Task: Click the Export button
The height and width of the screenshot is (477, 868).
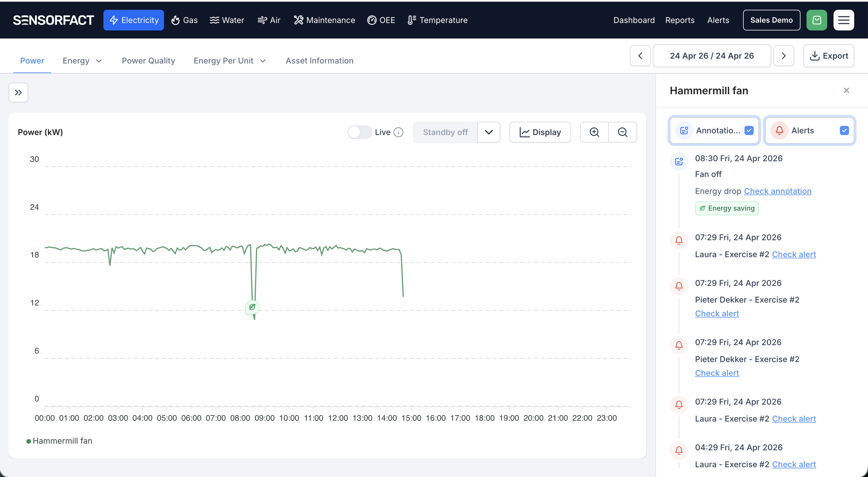Action: click(x=829, y=56)
